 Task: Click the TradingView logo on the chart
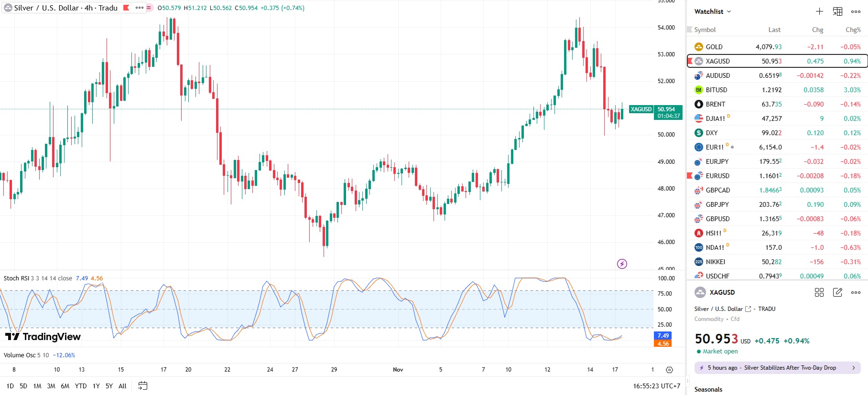pos(43,337)
